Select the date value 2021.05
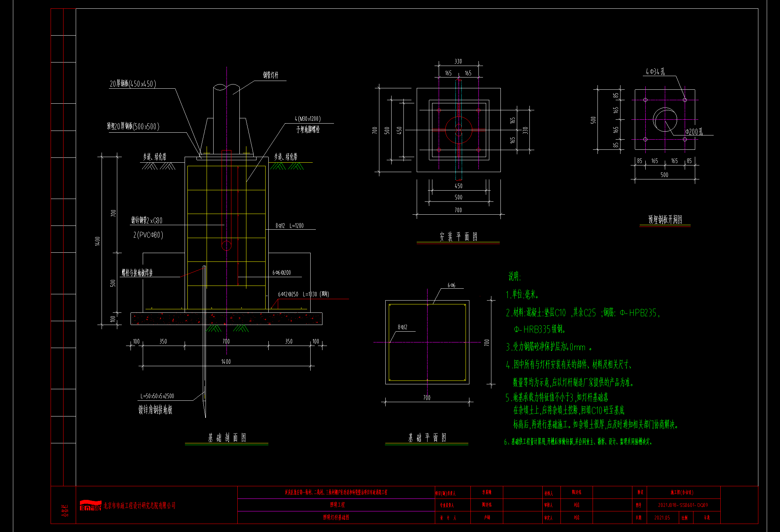 pyautogui.click(x=662, y=517)
